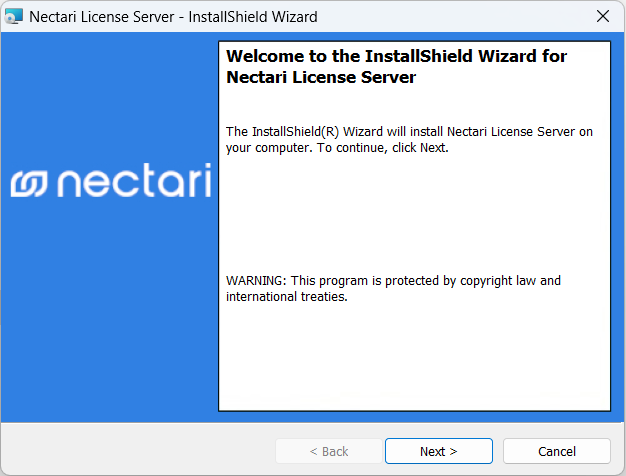Close the InstallShield Wizard window
Screen dimensions: 626x476
602,16
